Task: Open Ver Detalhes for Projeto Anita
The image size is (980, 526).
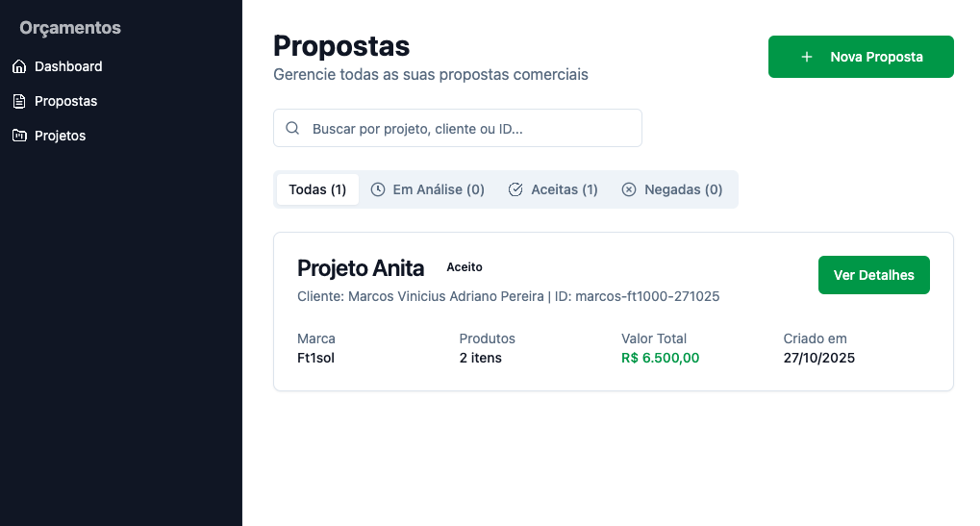Action: click(873, 276)
